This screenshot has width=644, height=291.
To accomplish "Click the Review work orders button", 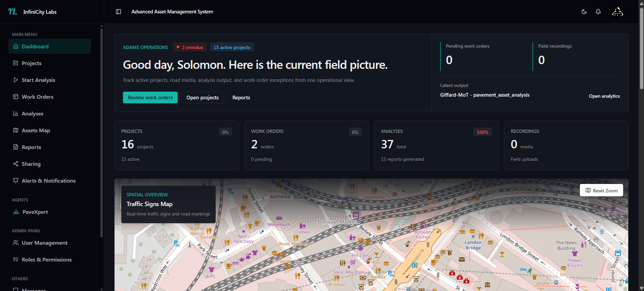I will tap(150, 97).
